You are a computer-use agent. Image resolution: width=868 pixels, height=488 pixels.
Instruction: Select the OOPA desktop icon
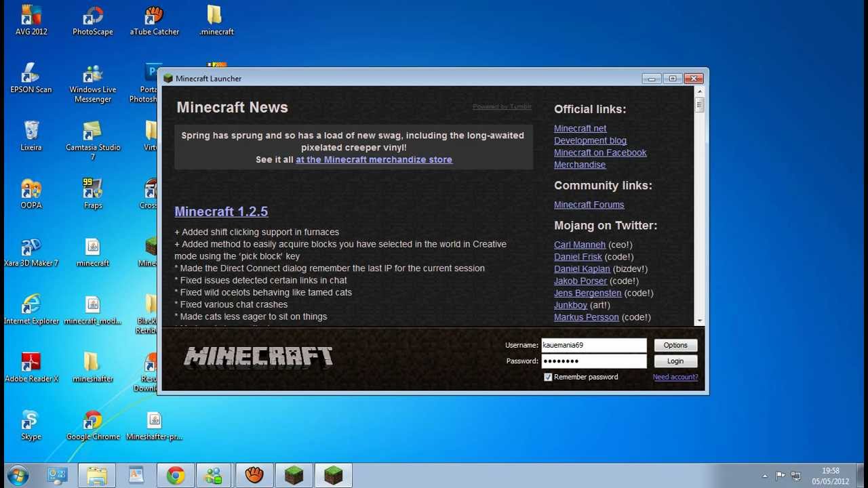click(x=31, y=194)
